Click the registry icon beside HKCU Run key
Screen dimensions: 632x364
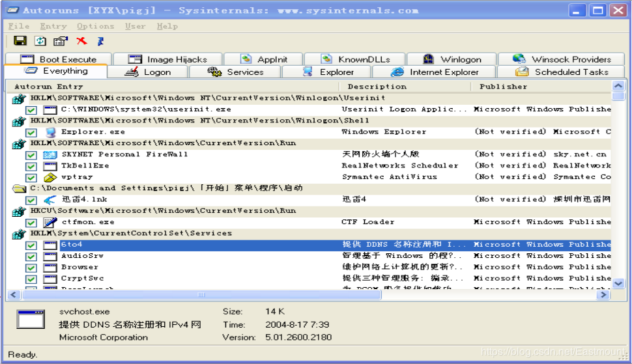(19, 212)
